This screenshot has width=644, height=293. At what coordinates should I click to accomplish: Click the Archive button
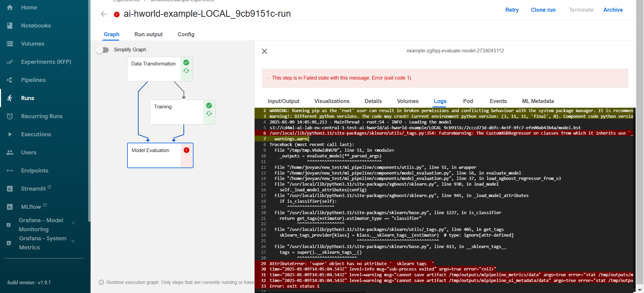613,10
